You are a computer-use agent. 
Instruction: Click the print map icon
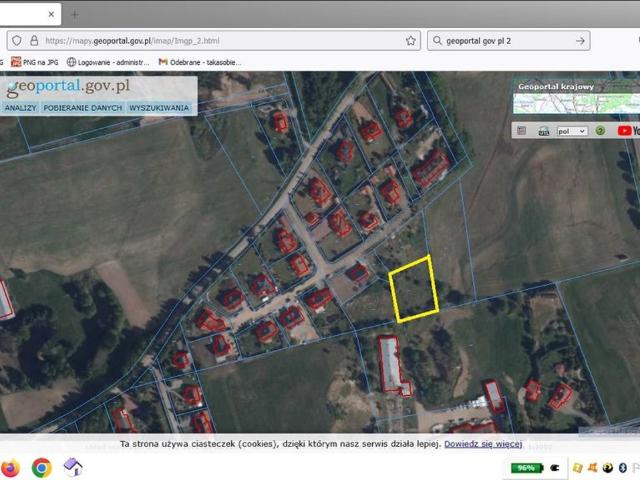544,130
